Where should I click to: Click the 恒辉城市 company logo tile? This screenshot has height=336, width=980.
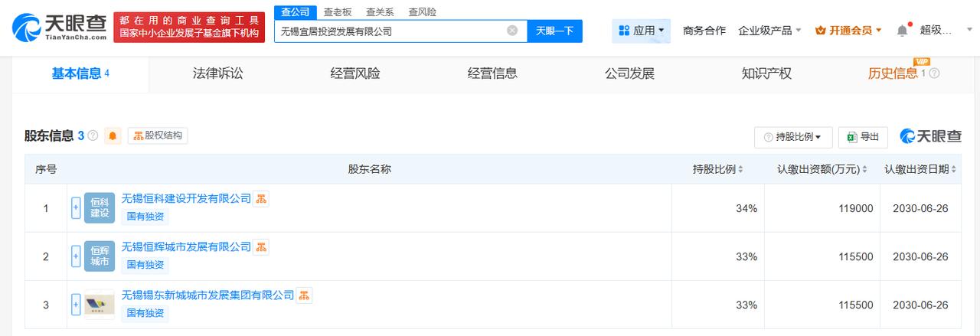pyautogui.click(x=100, y=256)
